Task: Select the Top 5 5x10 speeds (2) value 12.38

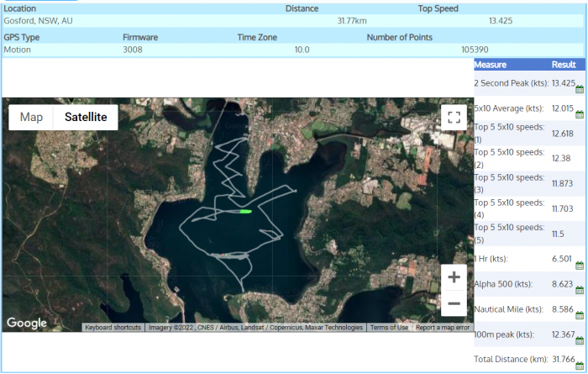Action: pyautogui.click(x=561, y=158)
